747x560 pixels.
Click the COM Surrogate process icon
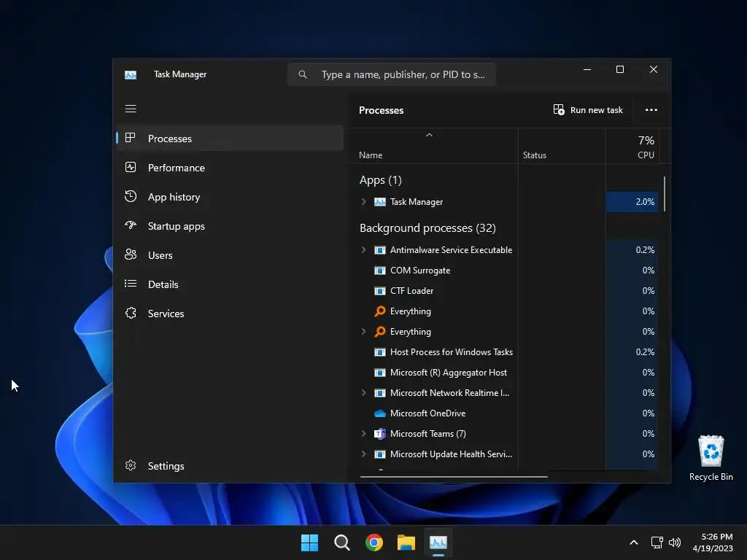click(379, 271)
